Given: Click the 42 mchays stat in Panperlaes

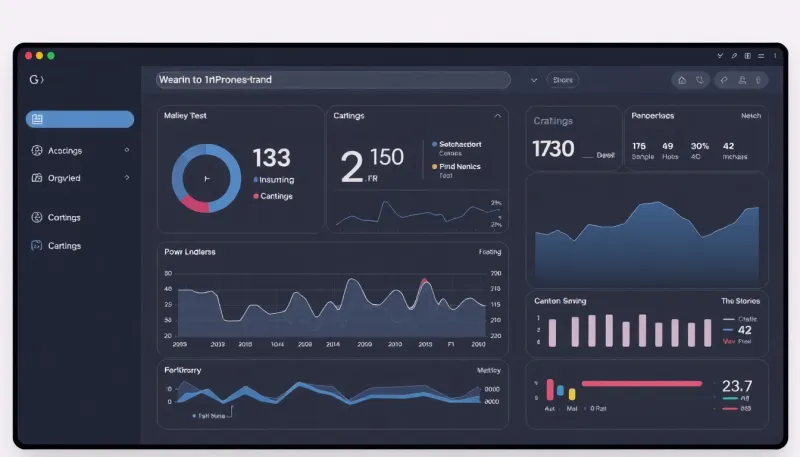Looking at the screenshot, I should (x=735, y=151).
